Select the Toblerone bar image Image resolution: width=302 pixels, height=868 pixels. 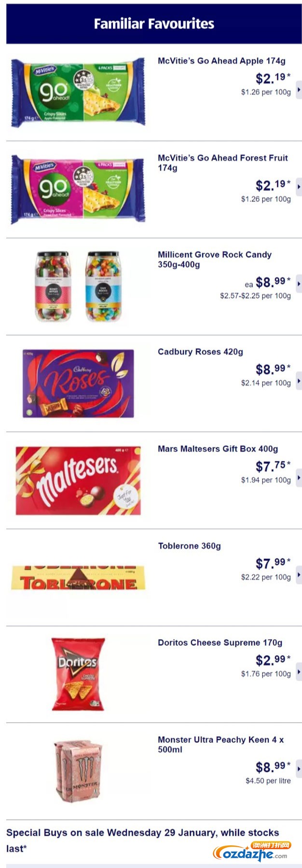click(x=78, y=578)
